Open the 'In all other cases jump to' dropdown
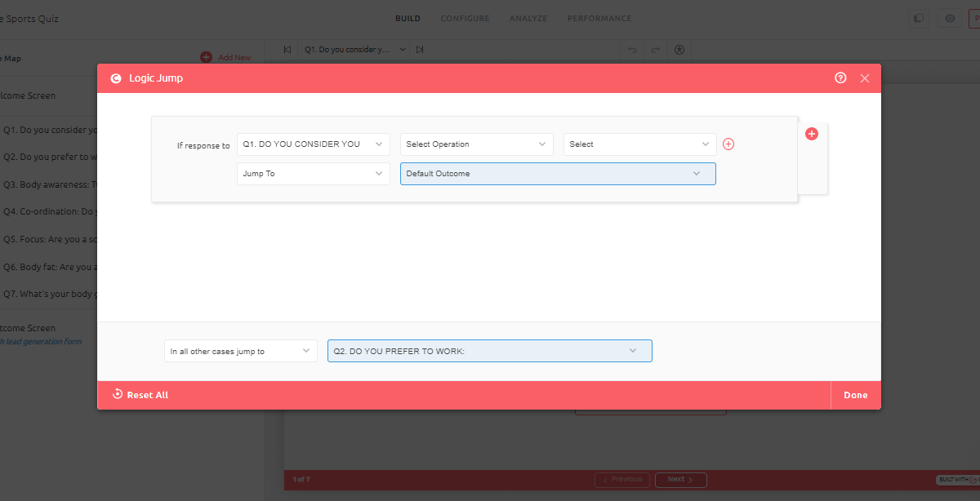 [240, 351]
